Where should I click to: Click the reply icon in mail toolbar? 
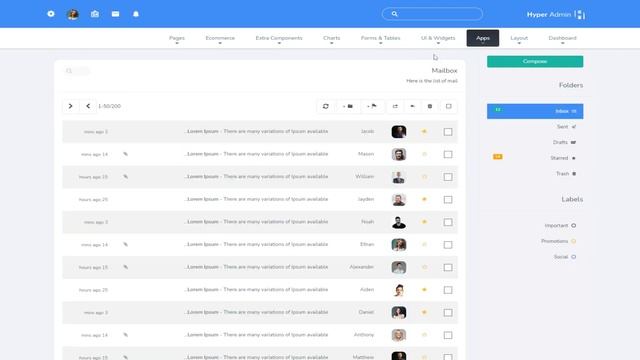(x=412, y=106)
